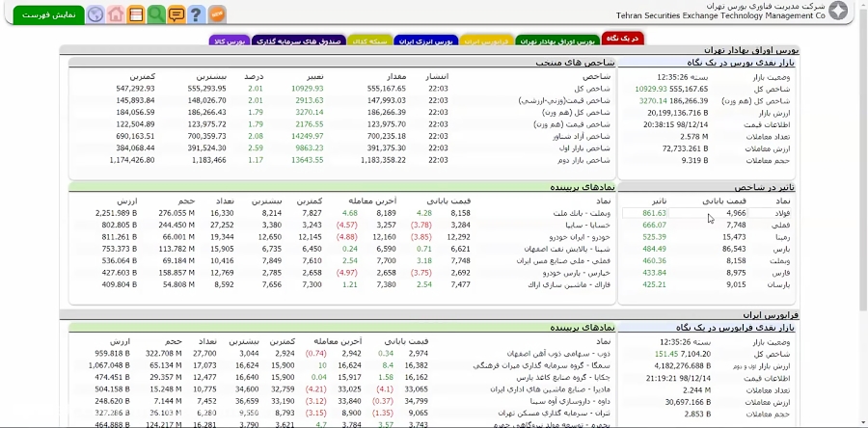This screenshot has width=868, height=428.
Task: Click the trade count 2.578 M
Action: [x=694, y=137]
